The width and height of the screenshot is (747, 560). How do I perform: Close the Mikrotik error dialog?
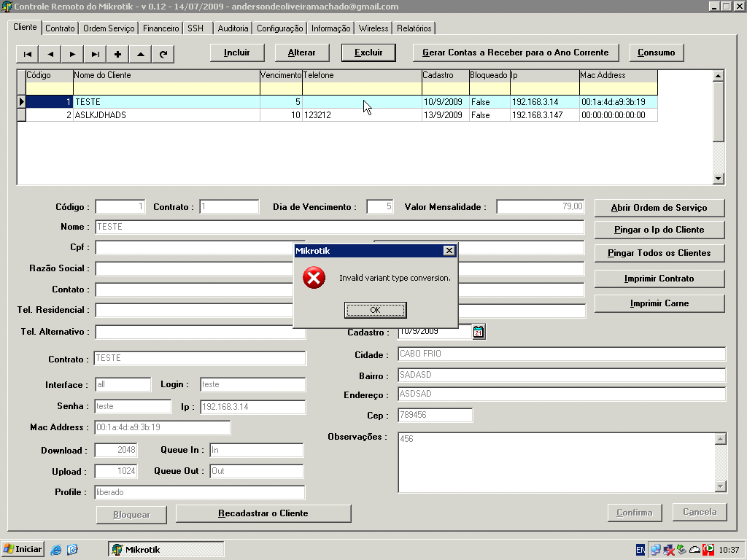coord(449,251)
